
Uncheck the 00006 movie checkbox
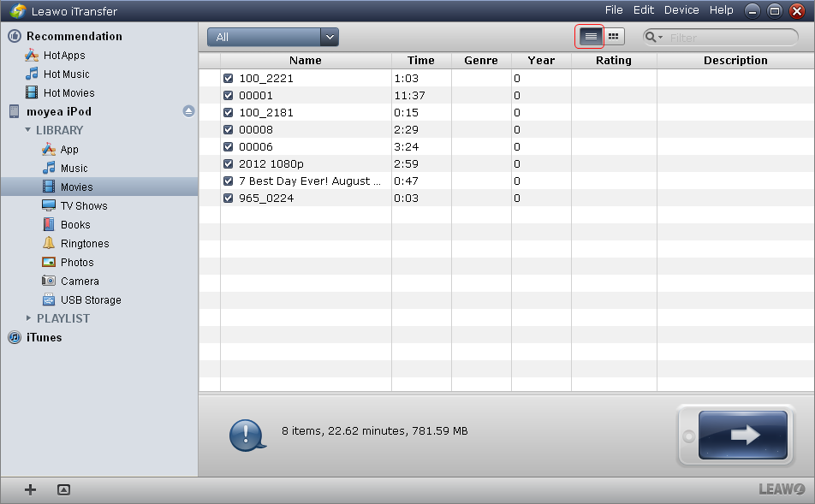(x=229, y=146)
